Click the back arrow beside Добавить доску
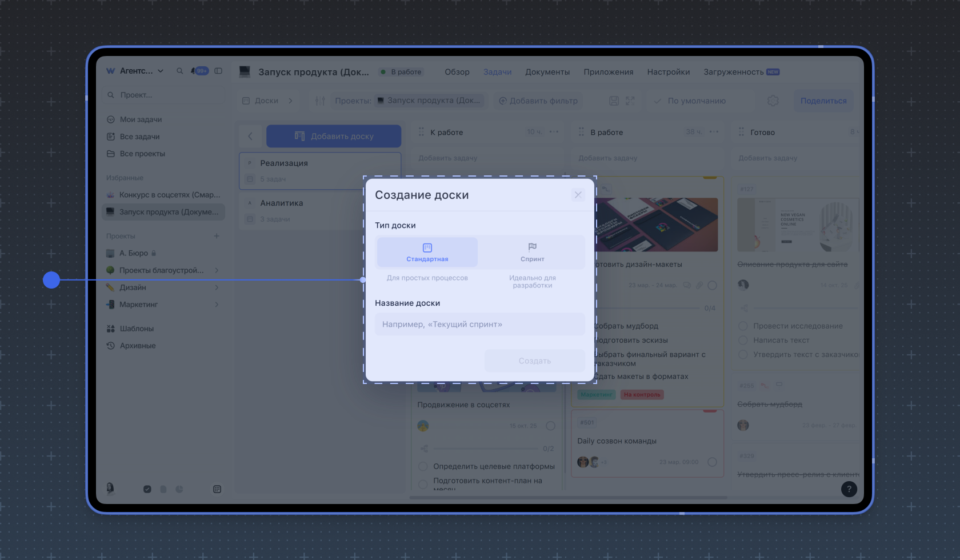 coord(250,136)
